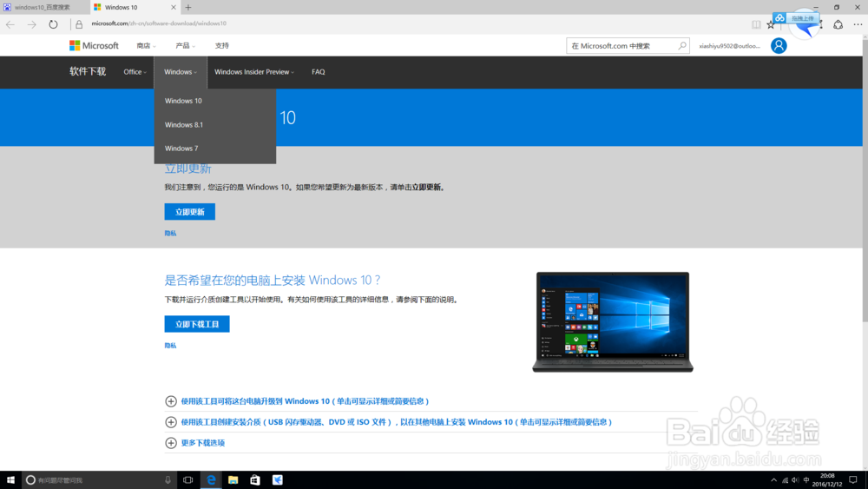Open Edge's more options ellipsis menu

point(858,24)
